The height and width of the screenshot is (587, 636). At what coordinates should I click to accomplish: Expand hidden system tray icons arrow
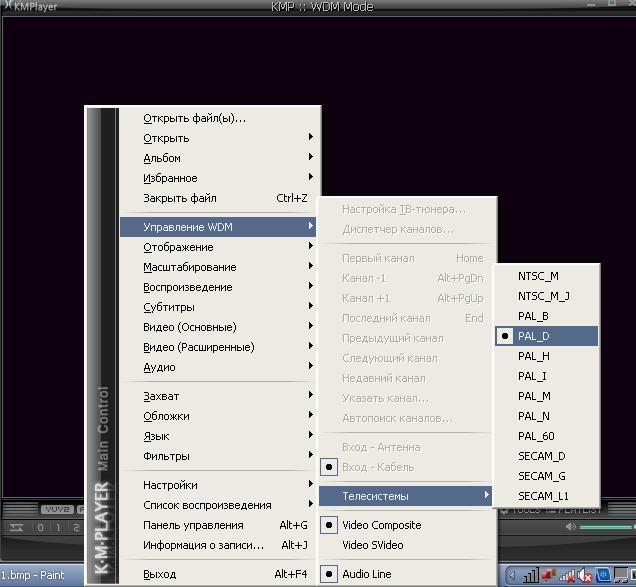513,576
